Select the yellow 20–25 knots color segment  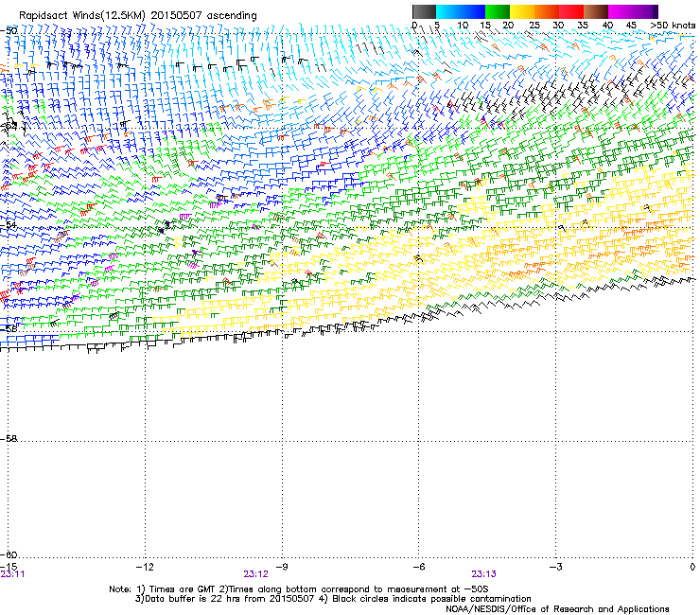click(x=522, y=11)
